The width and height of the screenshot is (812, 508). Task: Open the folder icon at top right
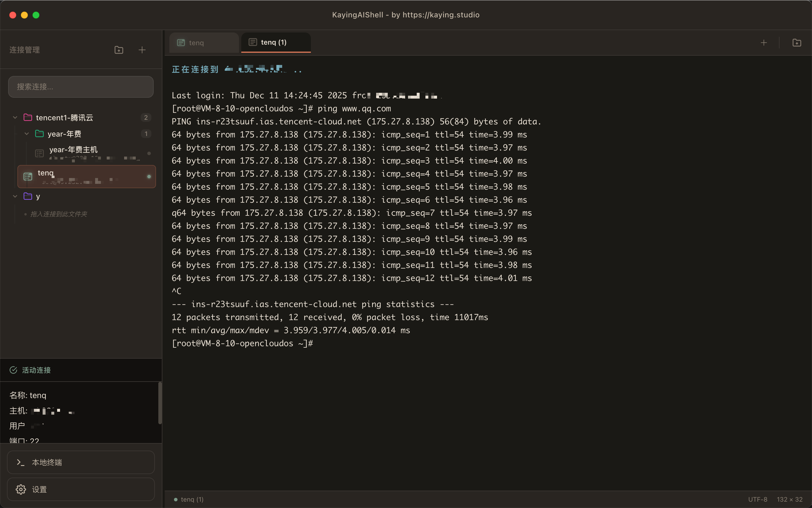[x=797, y=43]
